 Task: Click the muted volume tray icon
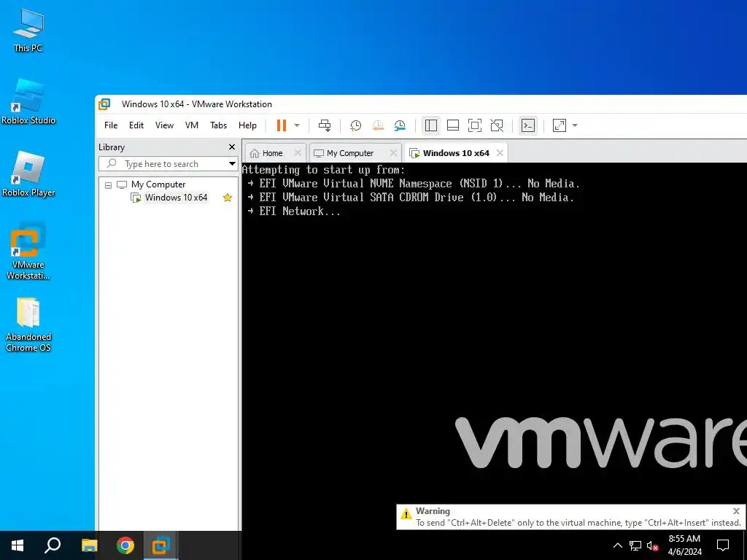pyautogui.click(x=652, y=545)
